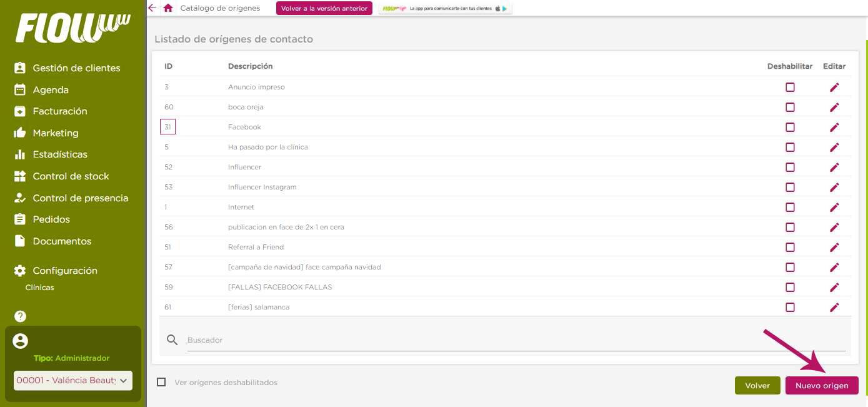Click the back arrow at top left
The width and height of the screenshot is (868, 407).
point(152,8)
